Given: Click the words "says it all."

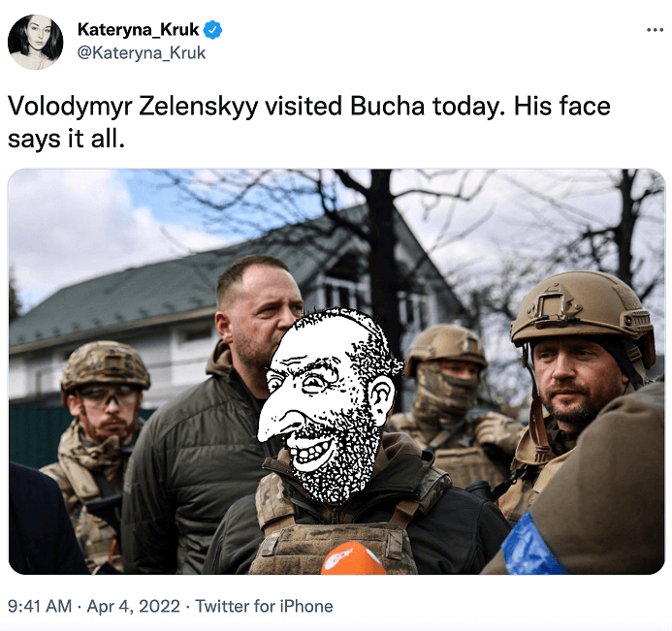Looking at the screenshot, I should 67,139.
